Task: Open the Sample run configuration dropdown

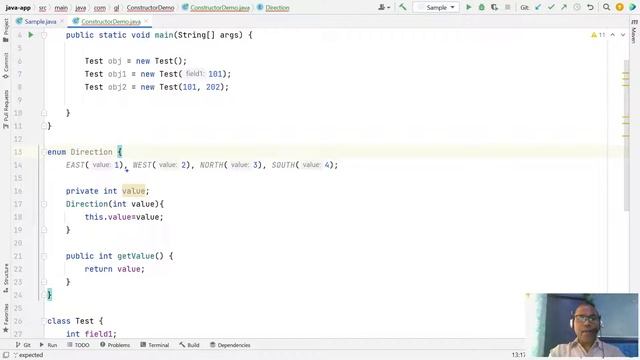Action: coord(436,7)
